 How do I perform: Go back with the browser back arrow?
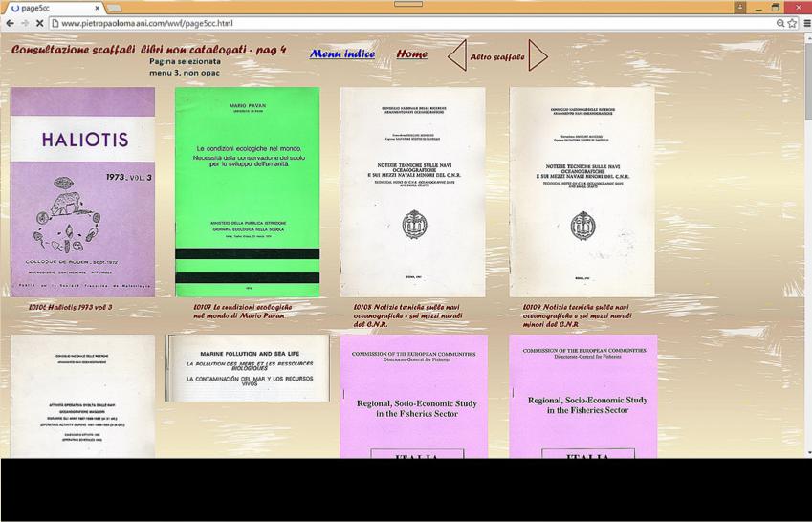click(x=10, y=23)
